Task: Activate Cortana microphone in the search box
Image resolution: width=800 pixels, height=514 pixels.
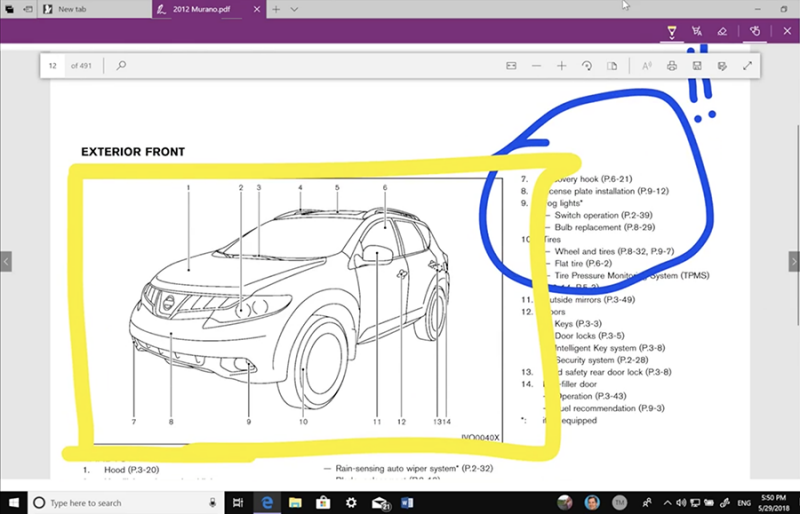Action: tap(213, 503)
